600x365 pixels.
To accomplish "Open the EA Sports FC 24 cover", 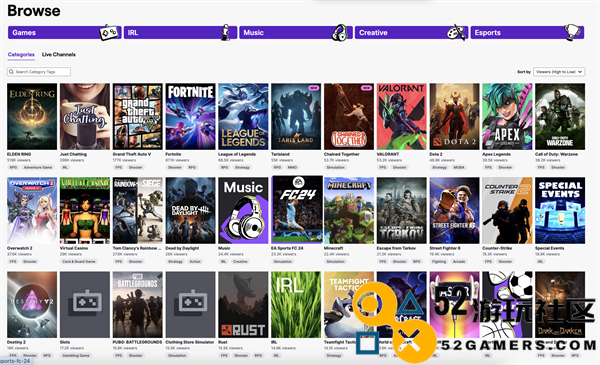I will pyautogui.click(x=297, y=210).
